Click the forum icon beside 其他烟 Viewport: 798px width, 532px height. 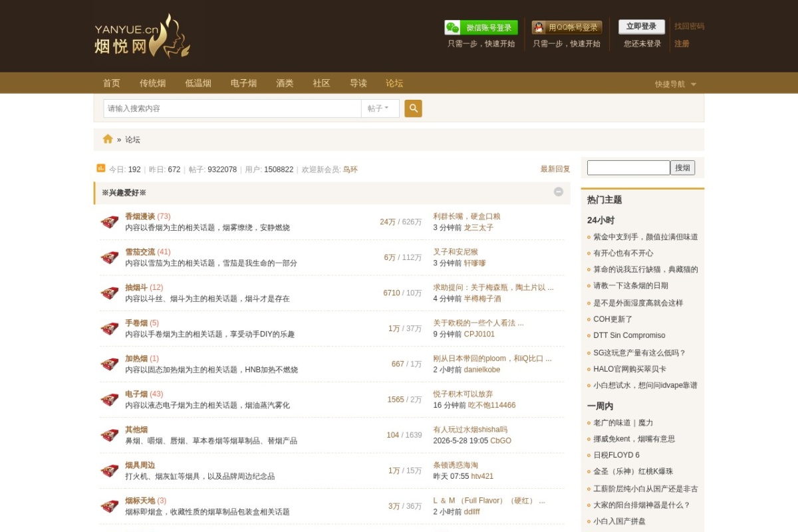pyautogui.click(x=110, y=435)
